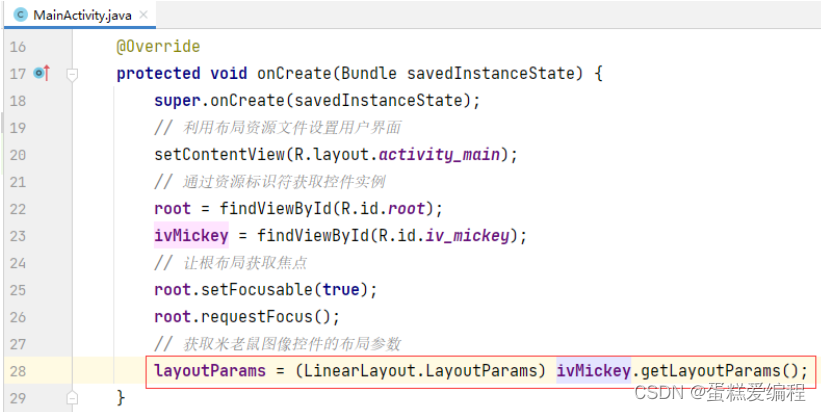Click getLayoutParams on line 28
821x412 pixels.
coord(711,371)
